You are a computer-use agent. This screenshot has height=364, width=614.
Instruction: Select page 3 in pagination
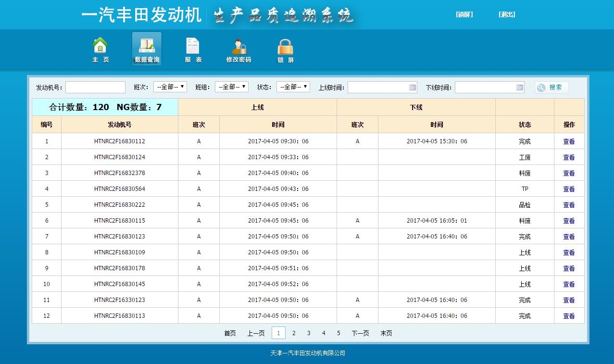coord(308,332)
